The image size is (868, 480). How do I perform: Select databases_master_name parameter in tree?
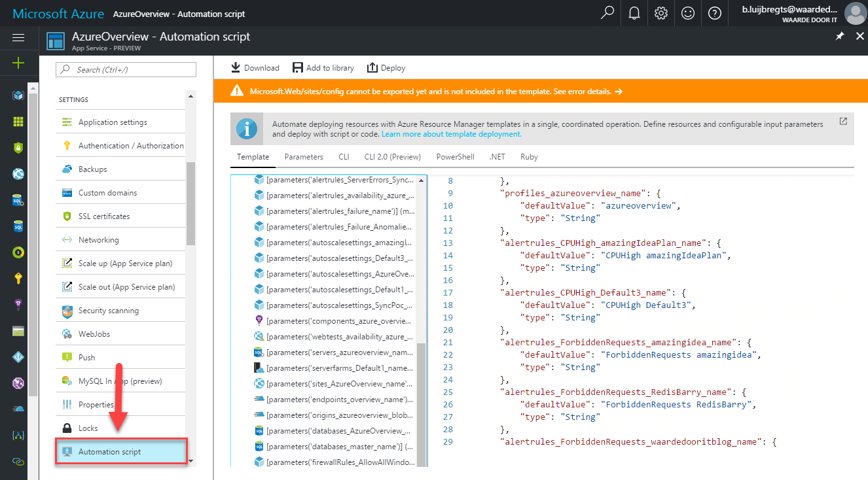pos(334,446)
